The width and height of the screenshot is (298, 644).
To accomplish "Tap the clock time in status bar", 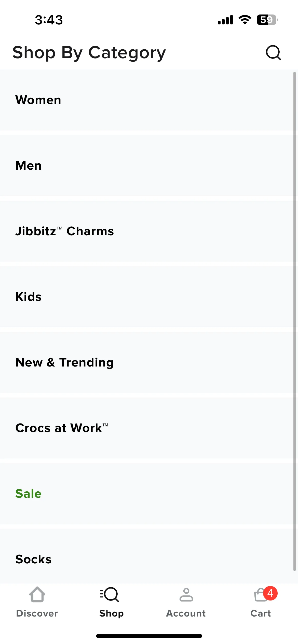I will click(x=49, y=20).
